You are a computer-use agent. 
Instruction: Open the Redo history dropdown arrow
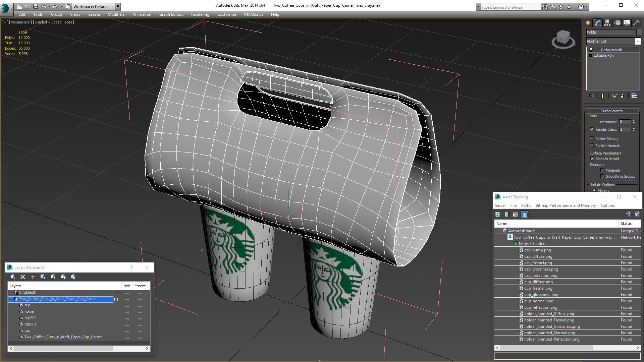pos(61,6)
